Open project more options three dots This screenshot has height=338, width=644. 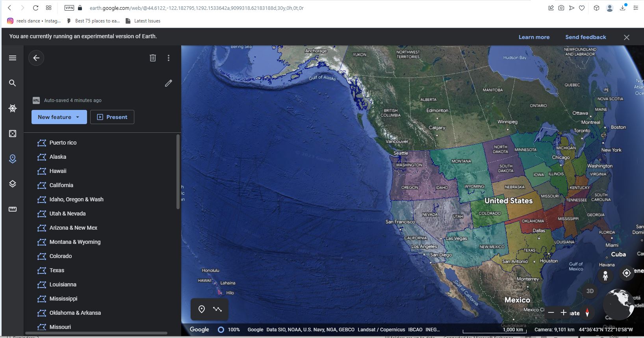pyautogui.click(x=169, y=58)
